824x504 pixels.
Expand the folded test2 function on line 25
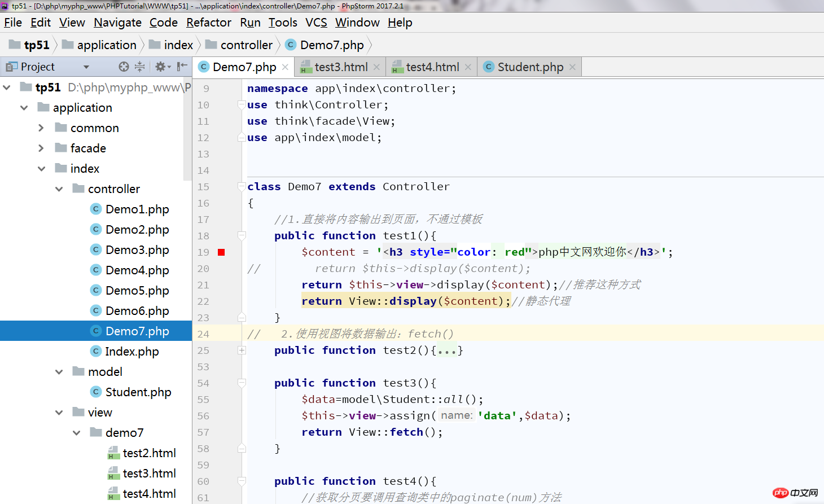242,350
